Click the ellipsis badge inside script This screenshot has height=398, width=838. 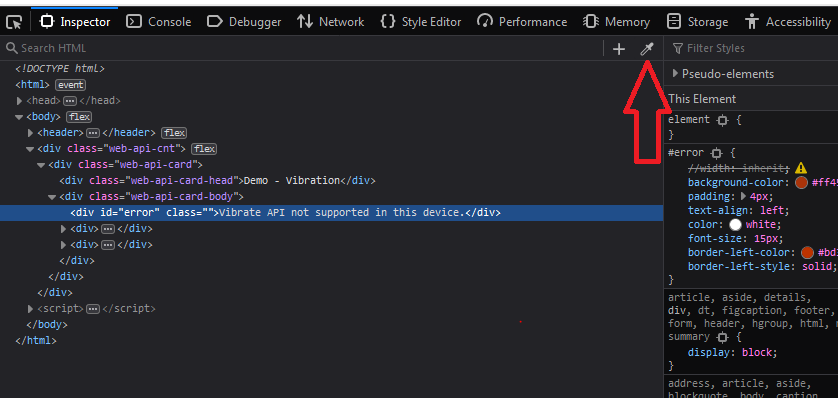click(x=93, y=309)
